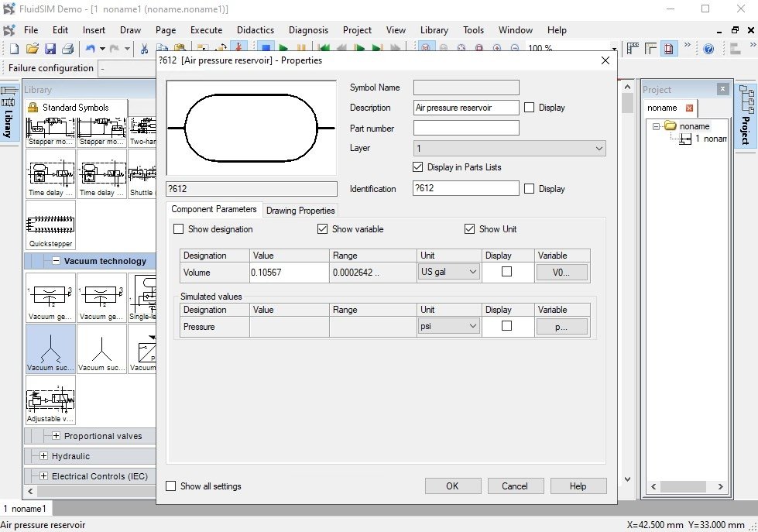Collapse the noname project tree node
The height and width of the screenshot is (532, 758).
656,126
